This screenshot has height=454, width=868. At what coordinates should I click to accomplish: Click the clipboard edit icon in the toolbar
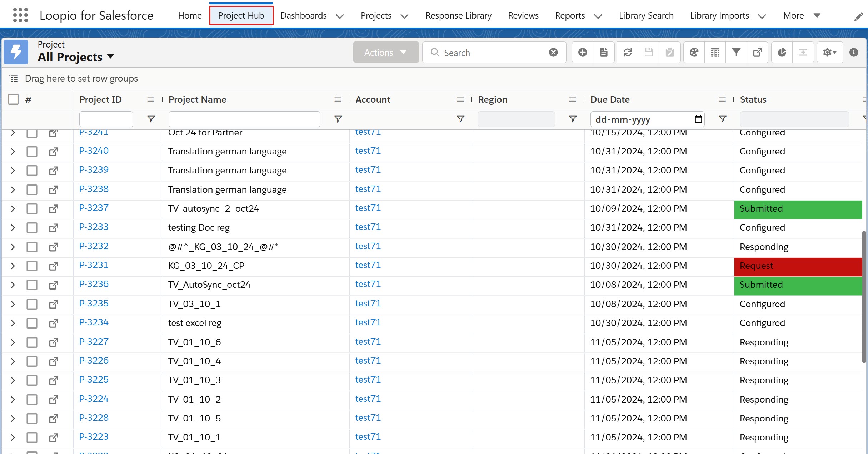tap(670, 53)
